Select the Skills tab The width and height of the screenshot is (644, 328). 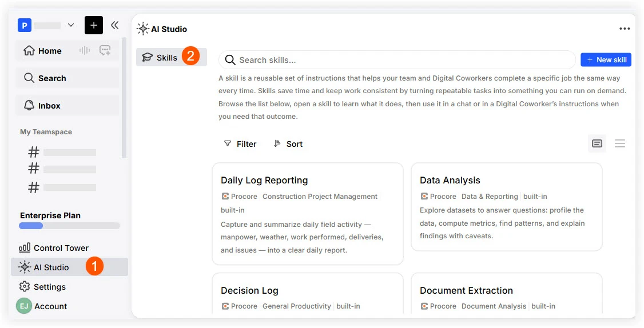(171, 58)
